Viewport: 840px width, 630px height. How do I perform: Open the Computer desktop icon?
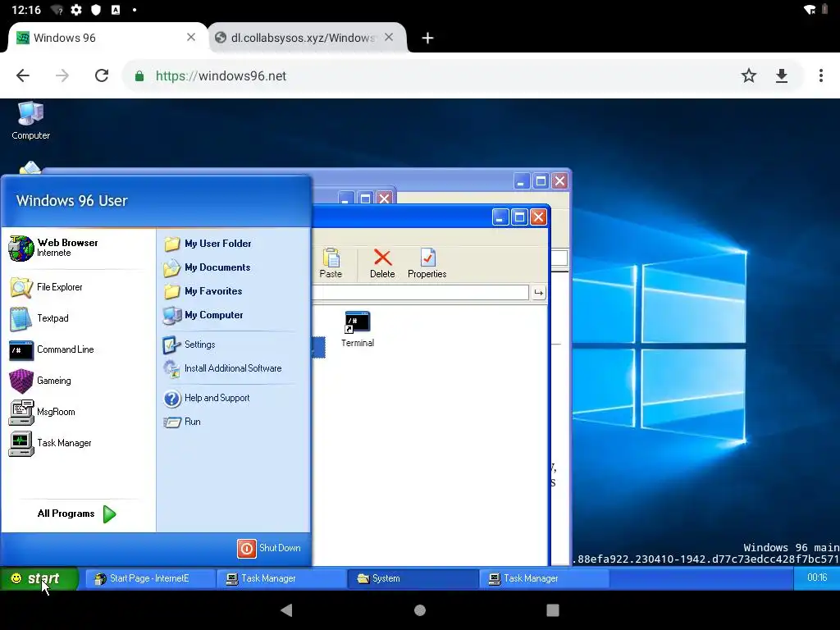(x=30, y=121)
